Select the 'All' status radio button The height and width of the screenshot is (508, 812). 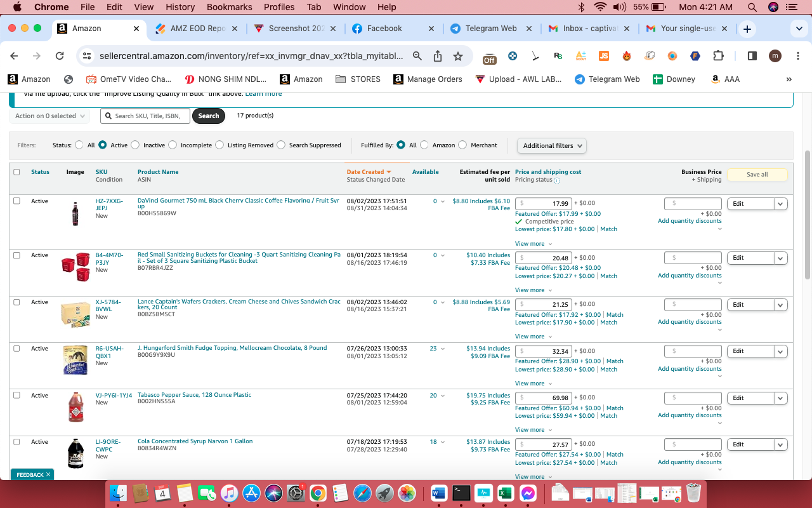point(79,145)
